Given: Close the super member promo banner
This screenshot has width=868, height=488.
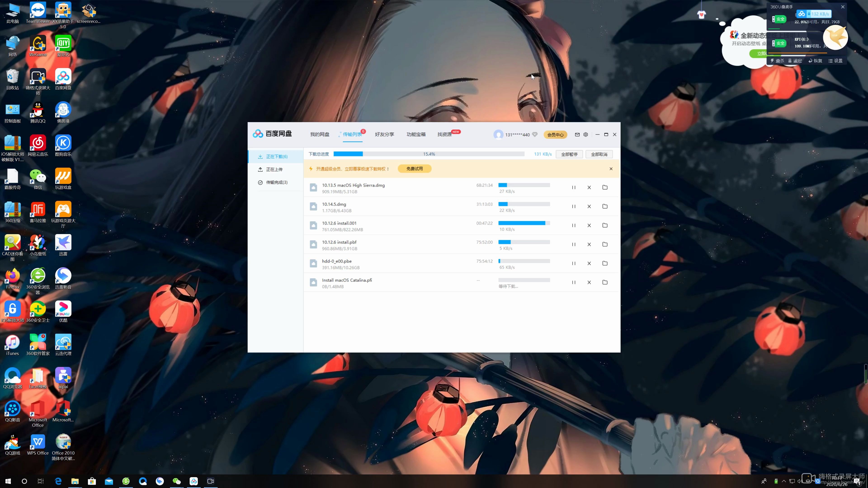Looking at the screenshot, I should coord(611,169).
